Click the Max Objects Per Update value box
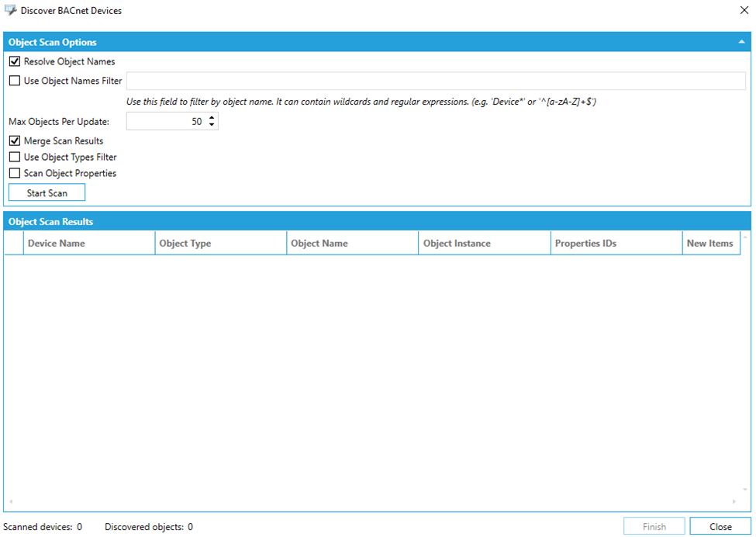 [x=164, y=122]
